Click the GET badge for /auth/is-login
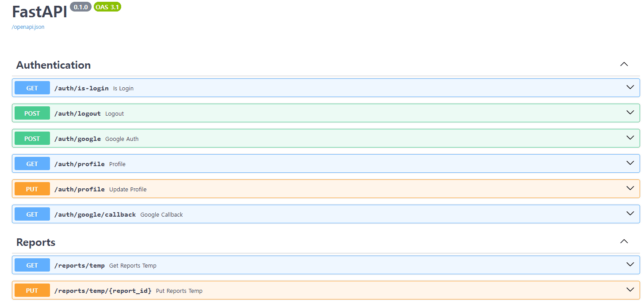This screenshot has height=307, width=644. [32, 88]
